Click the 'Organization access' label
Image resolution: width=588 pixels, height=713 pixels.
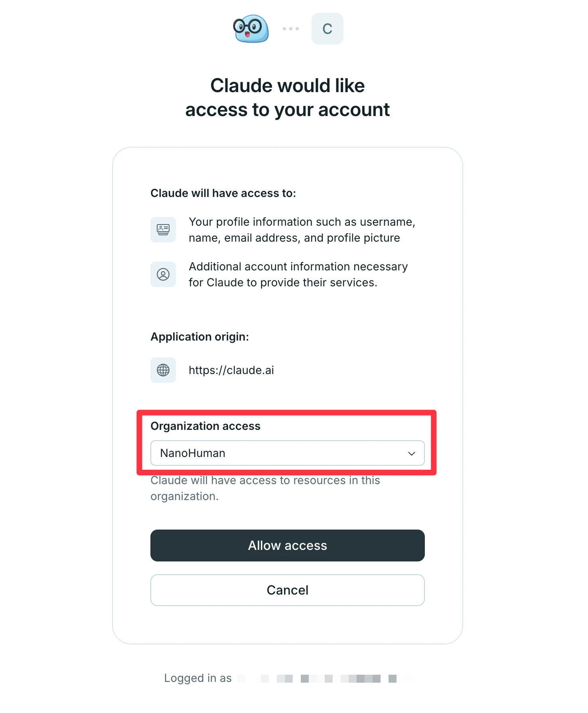205,426
